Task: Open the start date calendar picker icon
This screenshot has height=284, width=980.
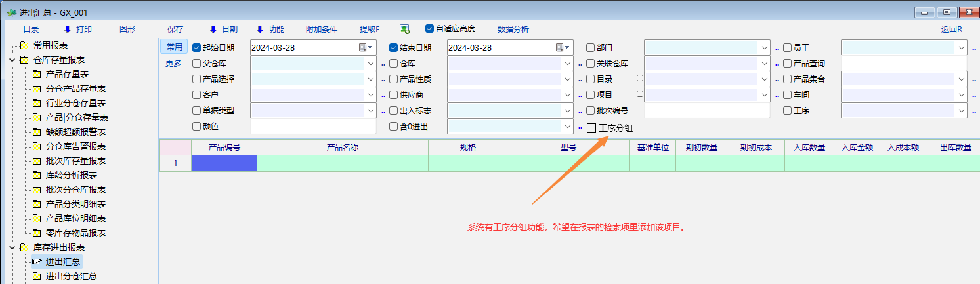Action: click(x=362, y=47)
